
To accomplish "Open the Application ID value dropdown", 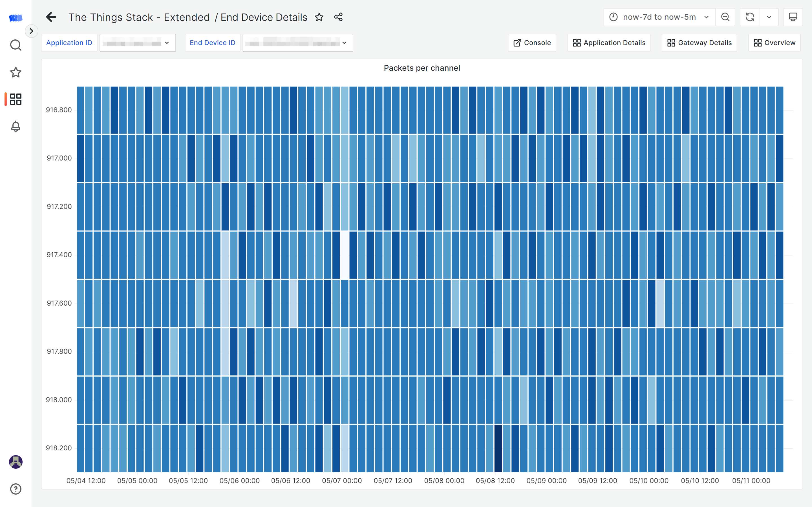I will pos(138,43).
